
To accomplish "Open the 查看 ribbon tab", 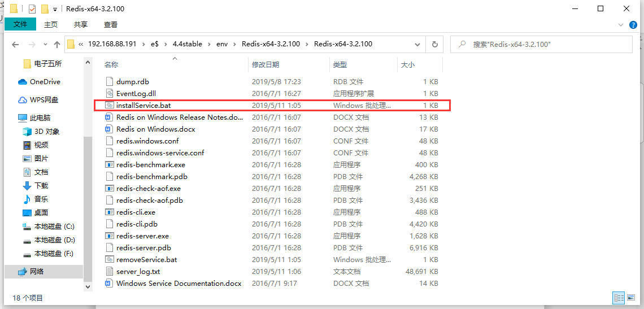I will point(111,25).
